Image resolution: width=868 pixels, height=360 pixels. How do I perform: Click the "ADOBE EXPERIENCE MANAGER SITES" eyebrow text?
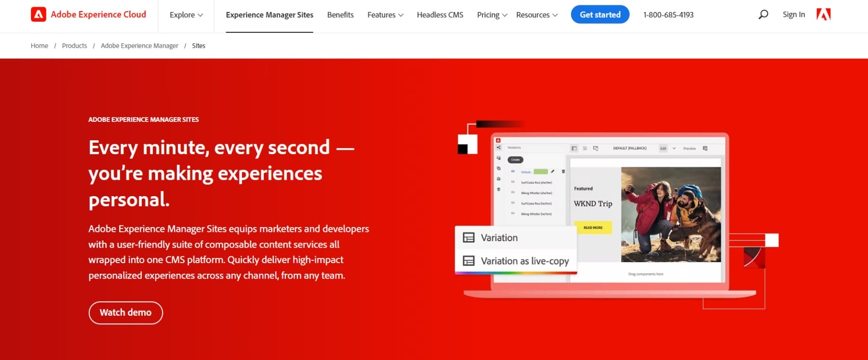[144, 120]
